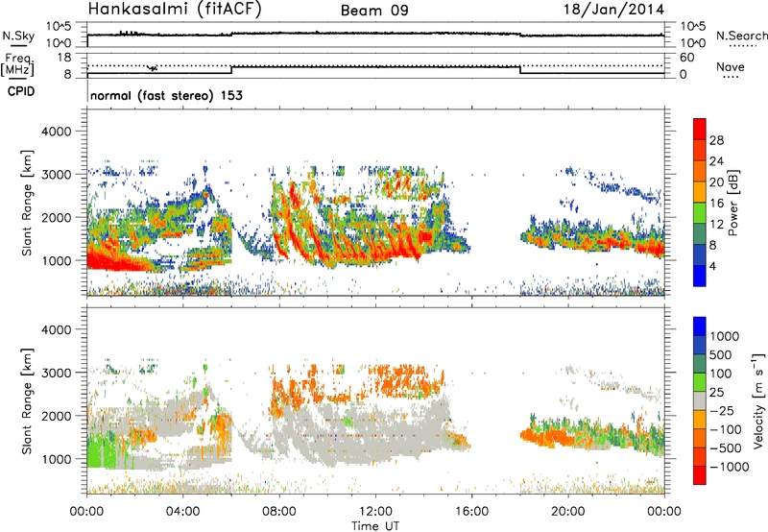
Task: Select 'normal (fast stereo) 153' text
Action: [x=166, y=95]
